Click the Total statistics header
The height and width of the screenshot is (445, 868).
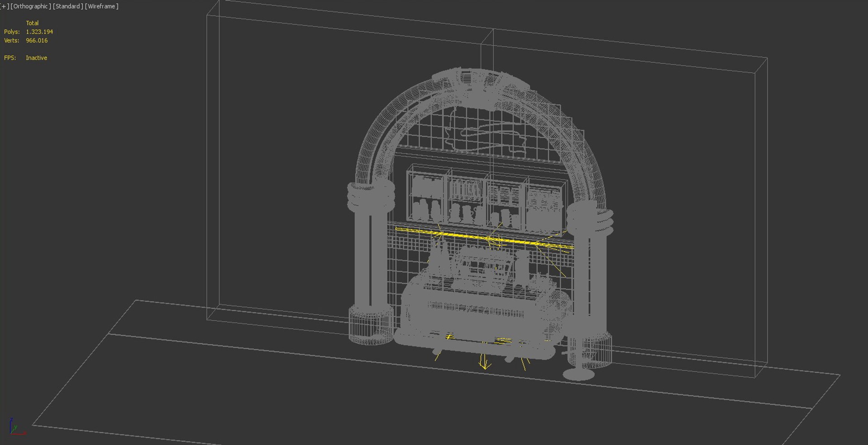point(32,23)
